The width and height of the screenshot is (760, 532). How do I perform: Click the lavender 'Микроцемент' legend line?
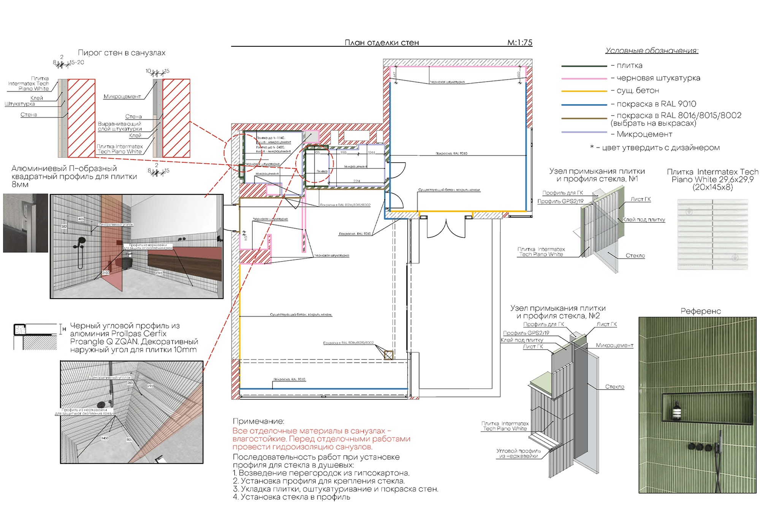584,133
